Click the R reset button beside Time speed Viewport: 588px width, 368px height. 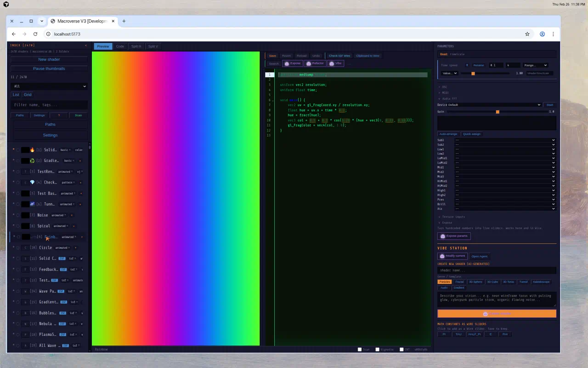click(x=467, y=65)
